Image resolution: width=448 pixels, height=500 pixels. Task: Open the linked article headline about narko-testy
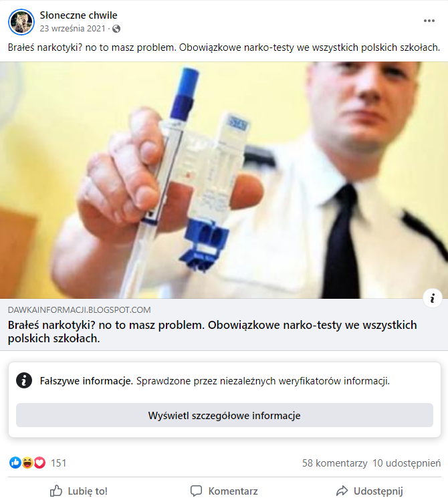coord(212,332)
